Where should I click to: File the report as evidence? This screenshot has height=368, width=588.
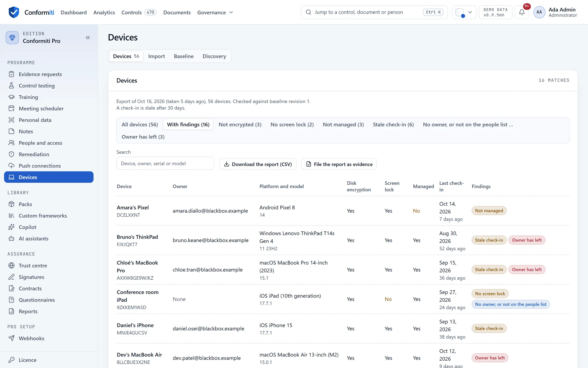tap(339, 164)
